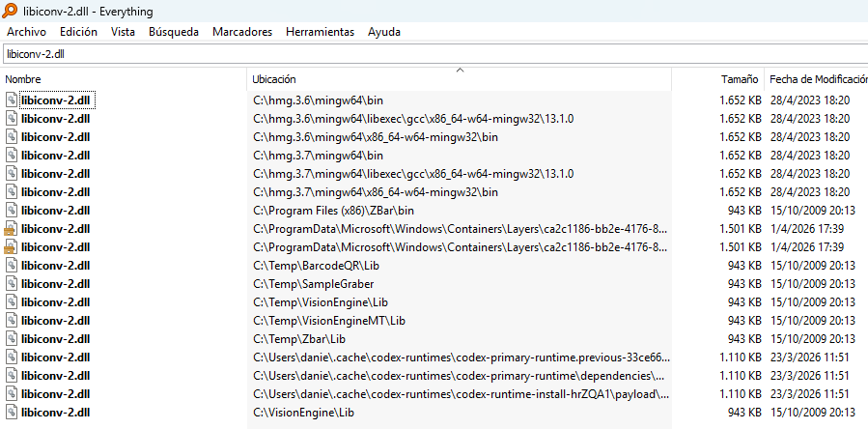Open the Ayuda menu

click(383, 32)
